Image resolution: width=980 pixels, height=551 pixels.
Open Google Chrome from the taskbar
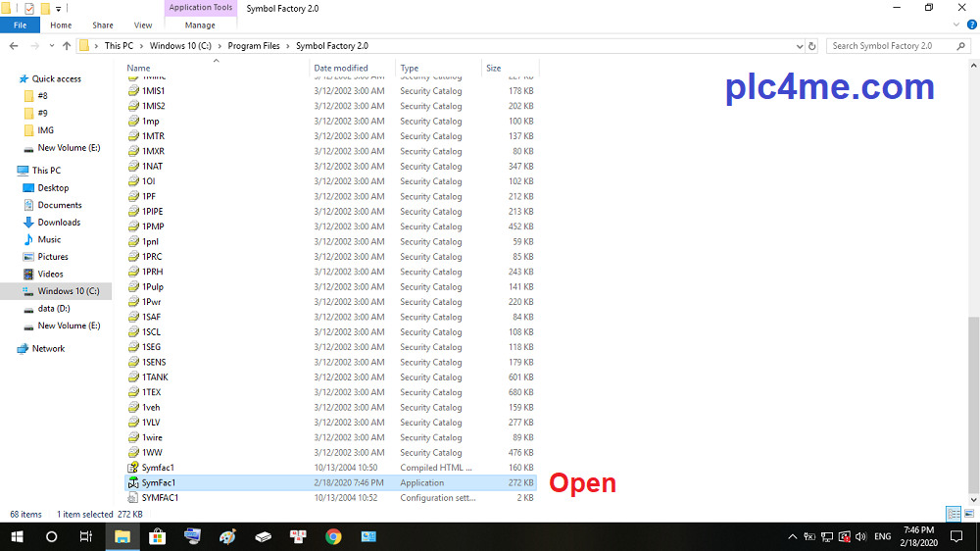point(333,536)
